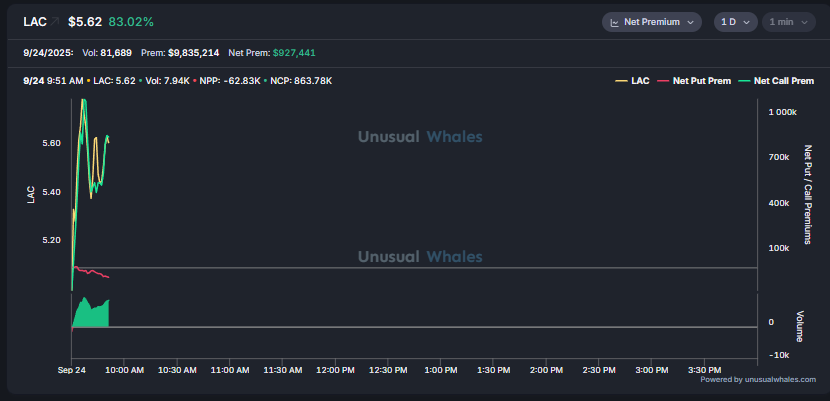830x401 pixels.
Task: Open the unusualwhales.com powered-by link
Action: (758, 379)
